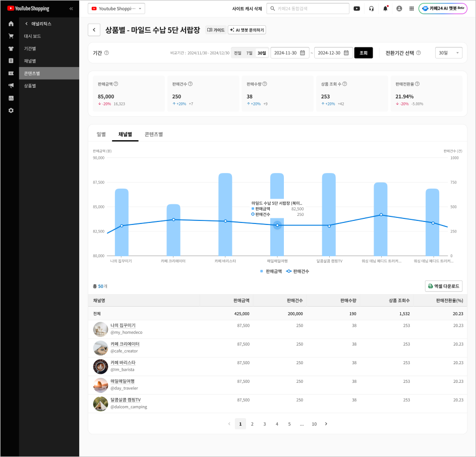Open the bar chart analytics sidebar icon
The image size is (476, 457).
click(11, 98)
